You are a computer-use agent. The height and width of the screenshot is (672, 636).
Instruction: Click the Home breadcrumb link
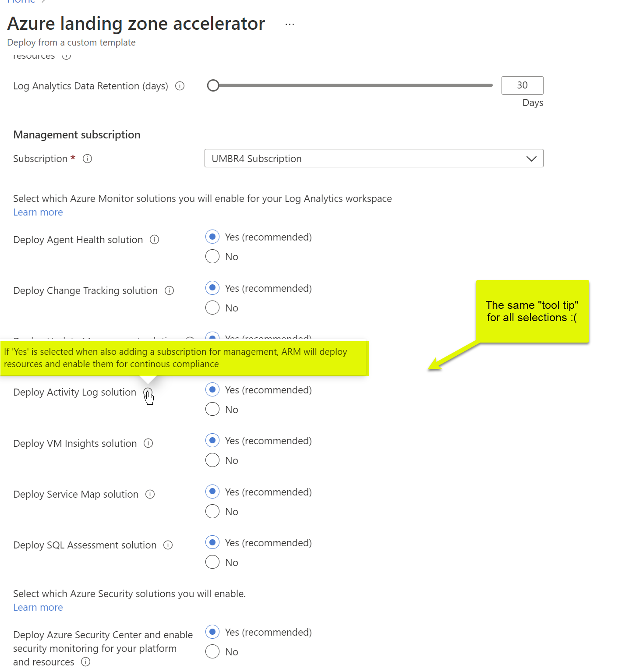coord(21,2)
